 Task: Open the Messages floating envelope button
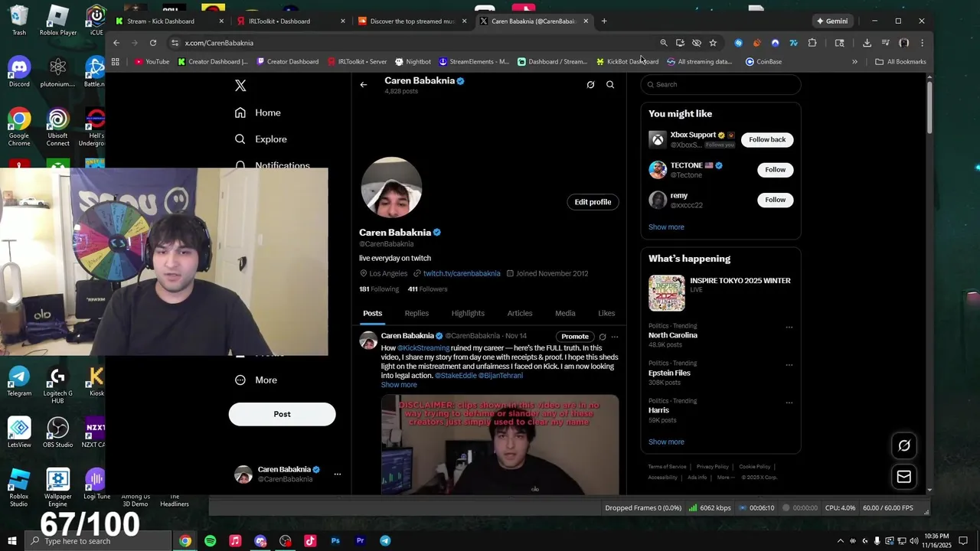click(904, 477)
